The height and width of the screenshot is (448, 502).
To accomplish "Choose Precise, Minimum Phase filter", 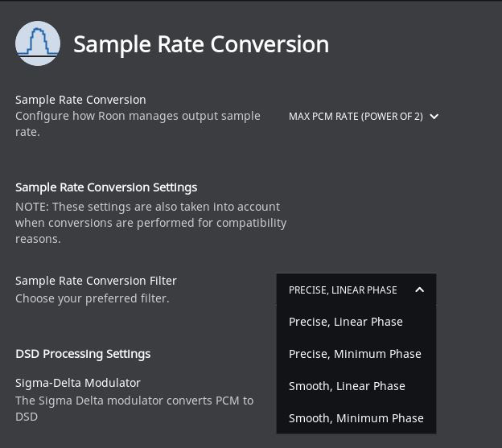I will click(356, 354).
